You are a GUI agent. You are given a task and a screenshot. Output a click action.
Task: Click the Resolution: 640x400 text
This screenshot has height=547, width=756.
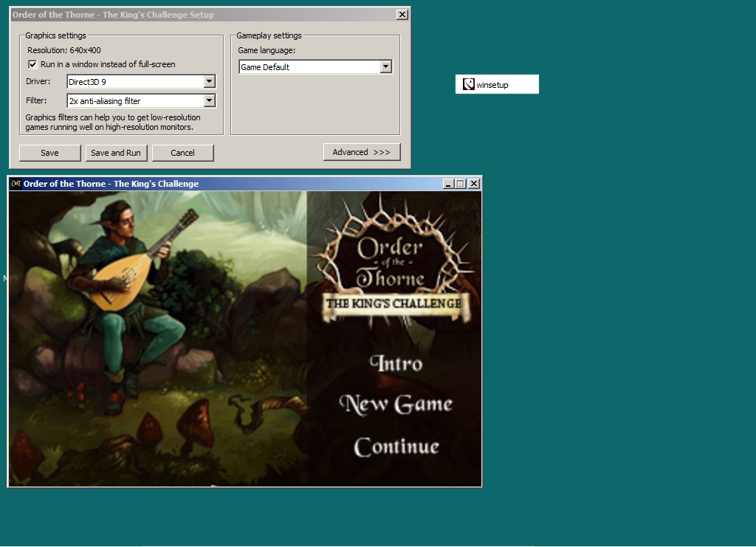pyautogui.click(x=64, y=50)
